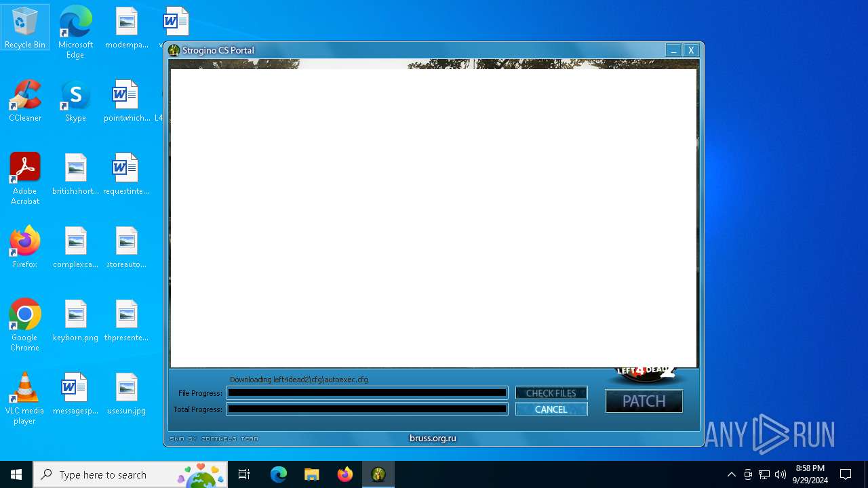Select the modernpa... image file
This screenshot has height=488, width=868.
[x=127, y=28]
